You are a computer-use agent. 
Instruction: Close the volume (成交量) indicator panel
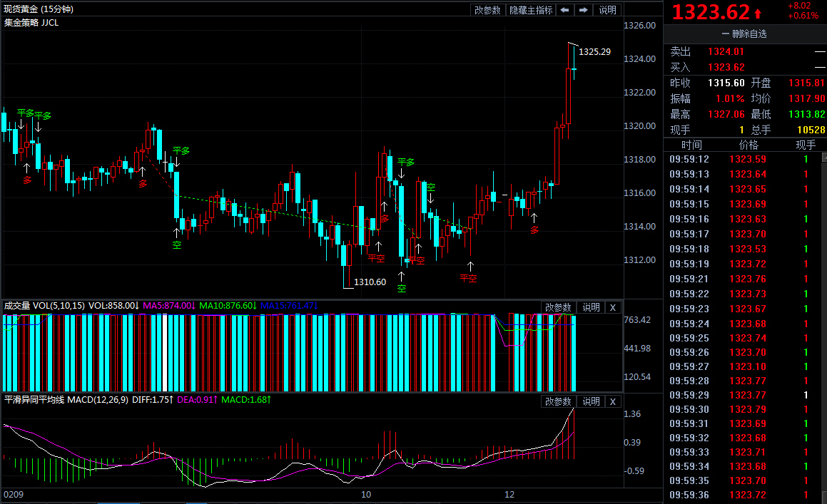tap(612, 307)
